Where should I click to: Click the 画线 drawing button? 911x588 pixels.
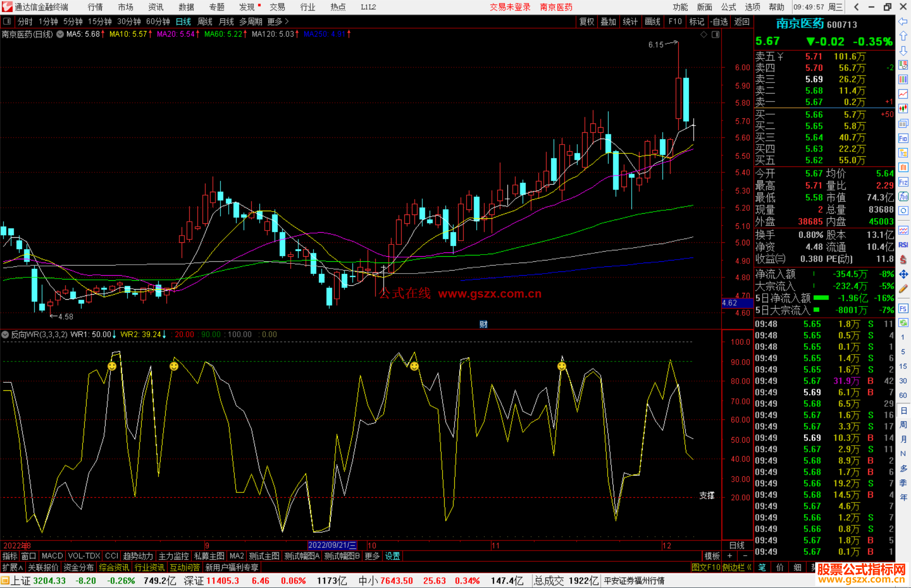click(x=652, y=21)
